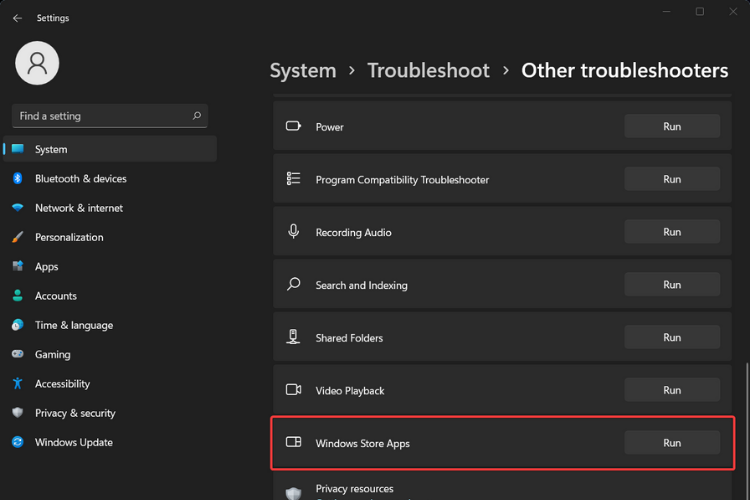Open Network & internet settings
This screenshot has width=750, height=500.
pos(110,208)
